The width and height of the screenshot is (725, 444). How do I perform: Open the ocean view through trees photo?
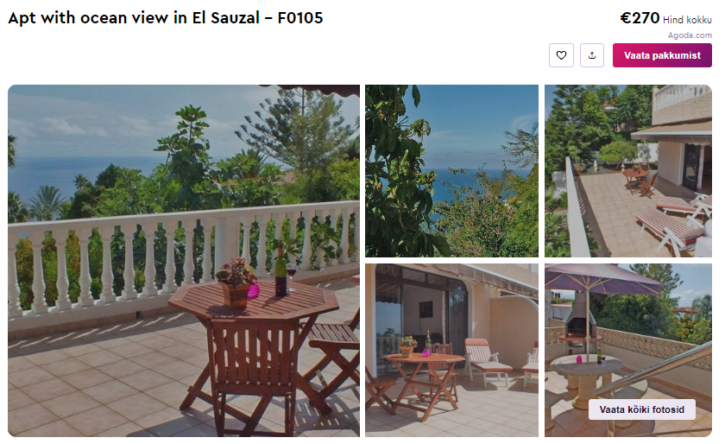click(452, 171)
